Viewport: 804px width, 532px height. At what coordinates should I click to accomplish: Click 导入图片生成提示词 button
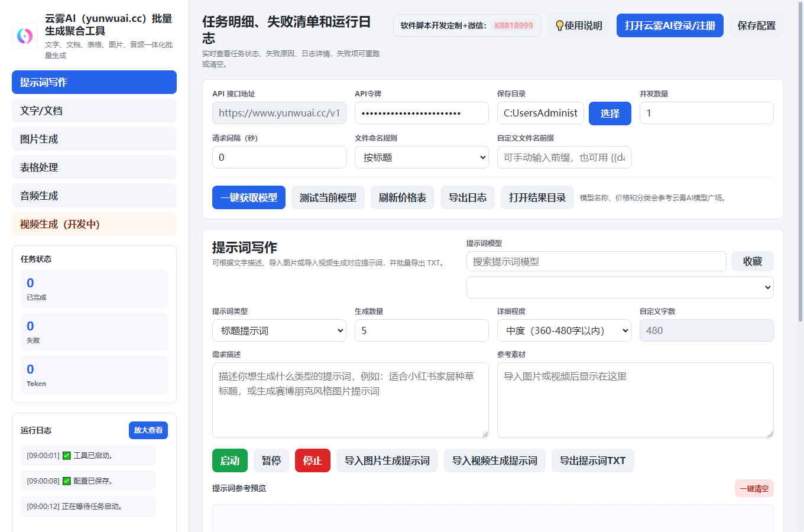387,460
